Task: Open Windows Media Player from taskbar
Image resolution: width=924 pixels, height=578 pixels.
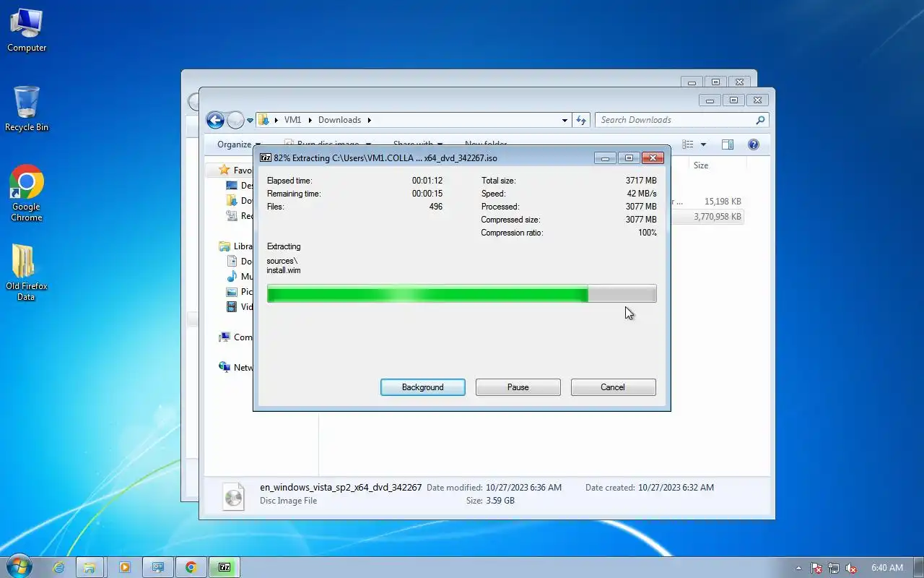Action: [x=124, y=567]
